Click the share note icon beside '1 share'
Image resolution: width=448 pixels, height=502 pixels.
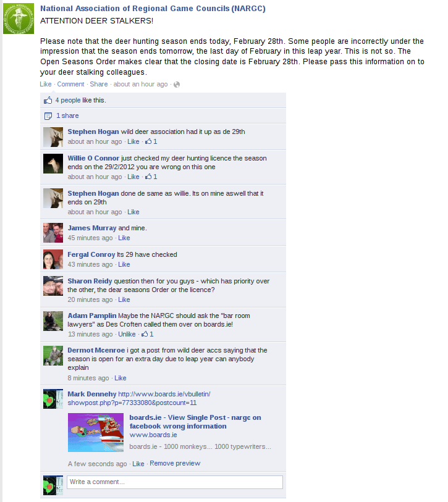(48, 116)
